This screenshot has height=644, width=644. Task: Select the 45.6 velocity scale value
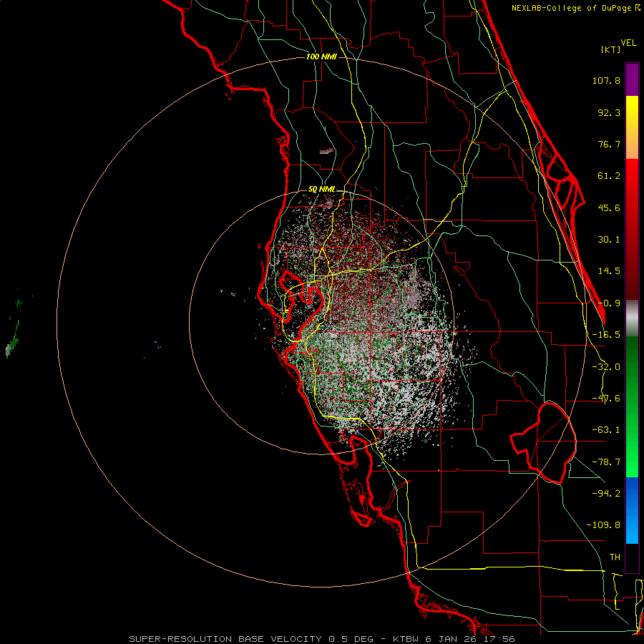coord(609,208)
